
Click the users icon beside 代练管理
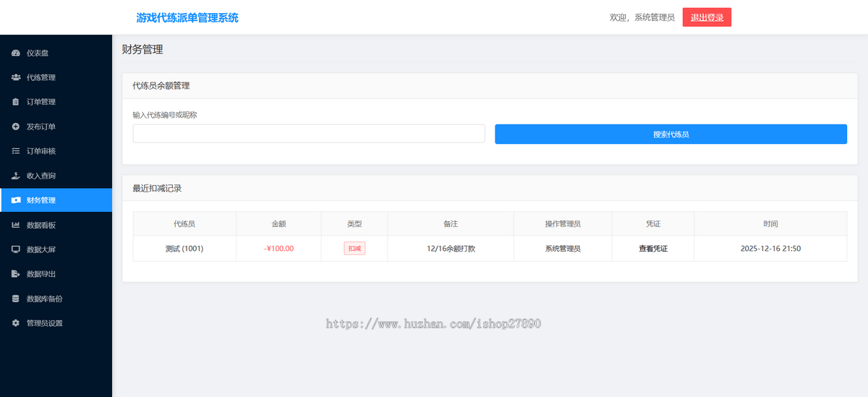[16, 77]
